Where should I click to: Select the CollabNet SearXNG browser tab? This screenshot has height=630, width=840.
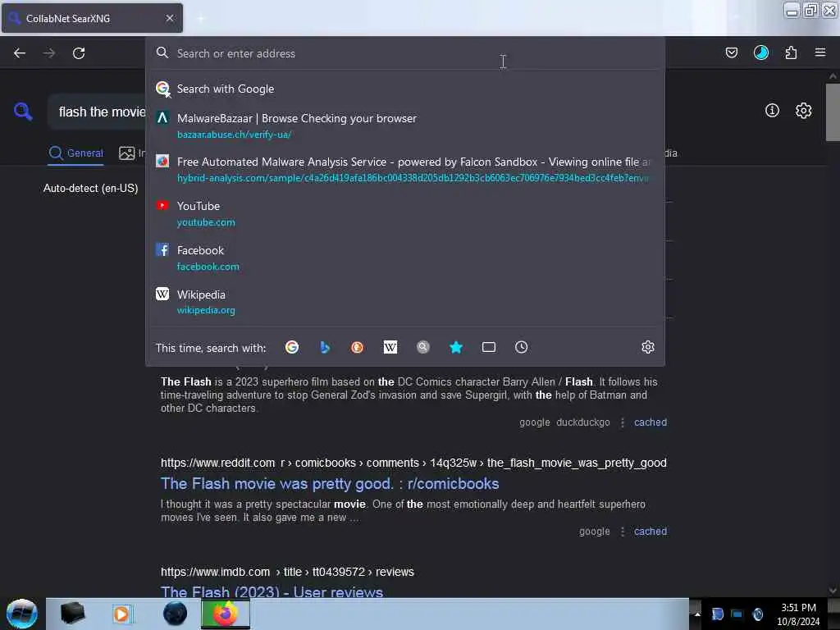point(92,18)
